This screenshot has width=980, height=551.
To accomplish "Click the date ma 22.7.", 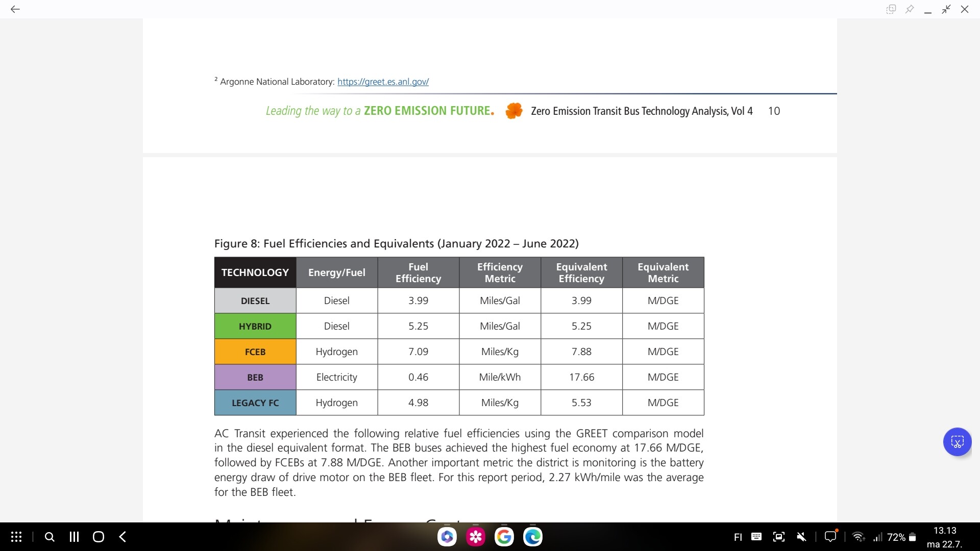I will 944,544.
